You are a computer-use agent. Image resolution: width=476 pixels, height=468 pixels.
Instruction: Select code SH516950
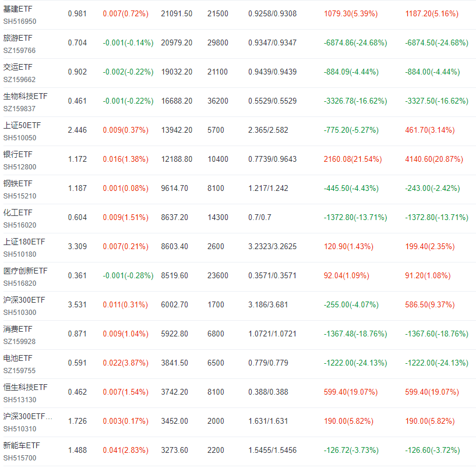tap(20, 22)
